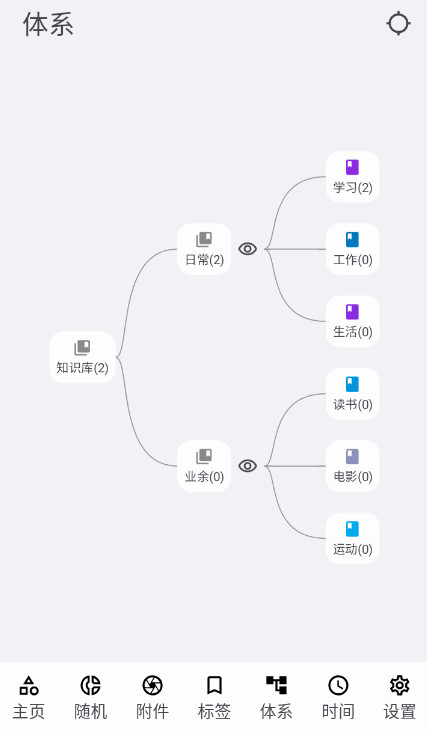Open the 时间 clock tab

[x=338, y=697]
